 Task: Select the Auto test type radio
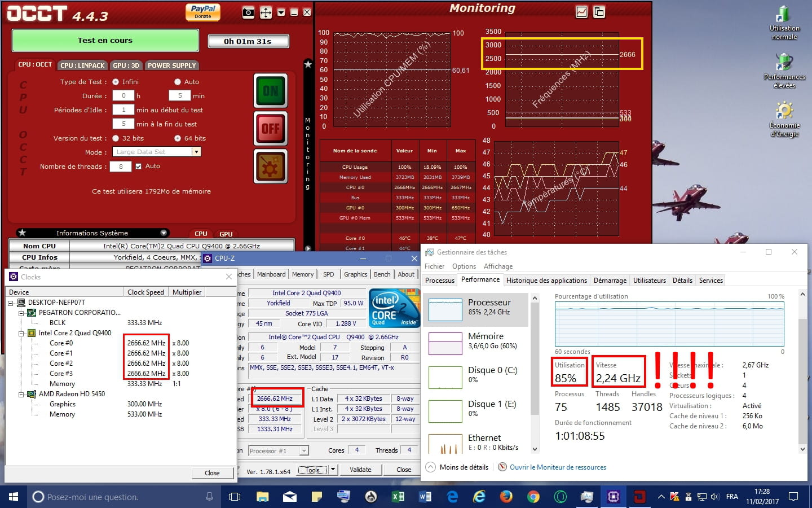pos(178,82)
